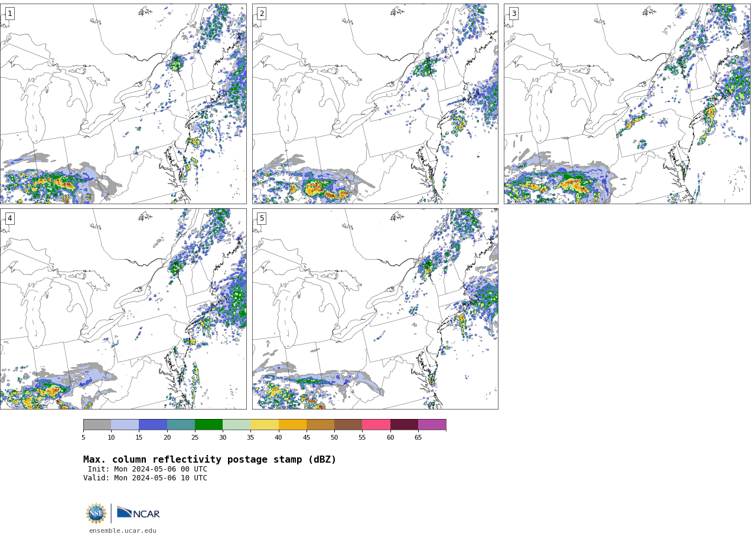Click the colorbar tick label 65
Image resolution: width=756 pixels, height=537 pixels.
418,437
